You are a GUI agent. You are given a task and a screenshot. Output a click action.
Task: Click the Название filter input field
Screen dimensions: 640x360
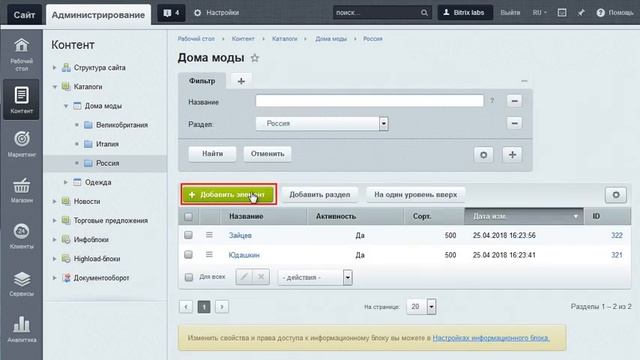click(x=369, y=101)
